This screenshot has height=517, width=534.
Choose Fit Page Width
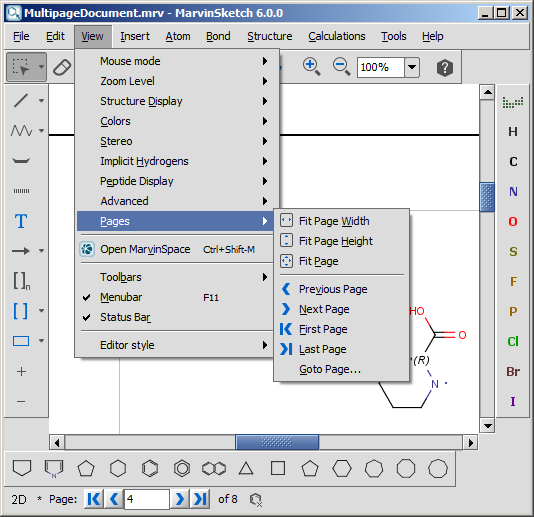click(x=341, y=221)
